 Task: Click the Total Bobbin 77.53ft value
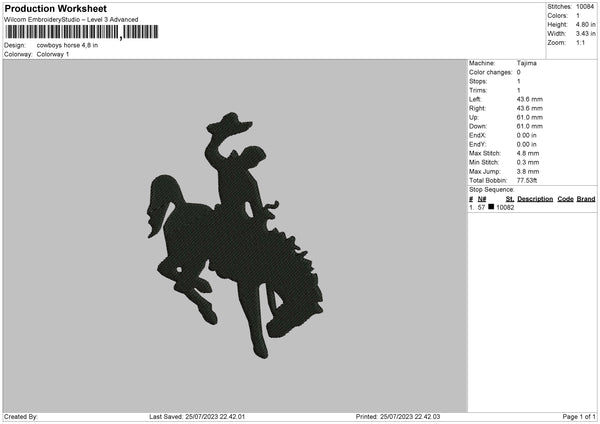[x=527, y=180]
